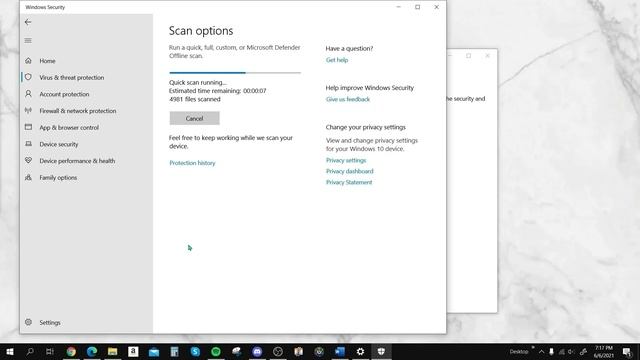Image resolution: width=640 pixels, height=360 pixels.
Task: Click the laptop icon for Device security
Action: [x=28, y=144]
